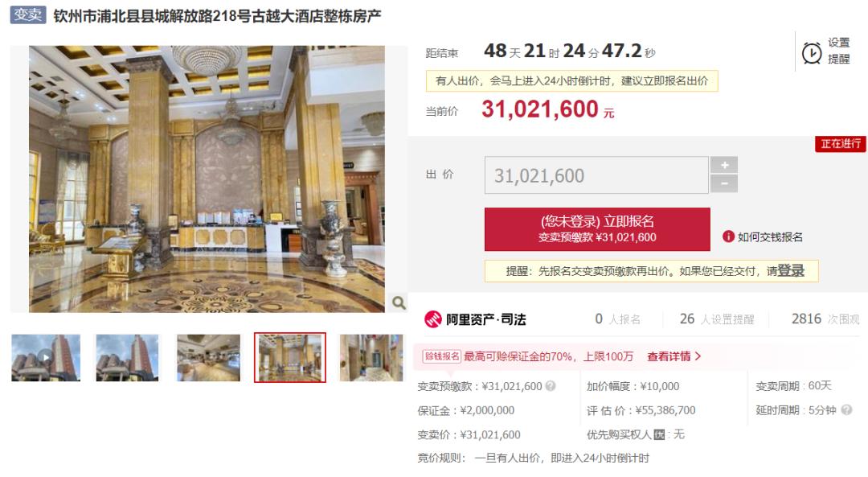This screenshot has width=868, height=477.
Task: Click the 登录 link in reminder
Action: click(791, 271)
